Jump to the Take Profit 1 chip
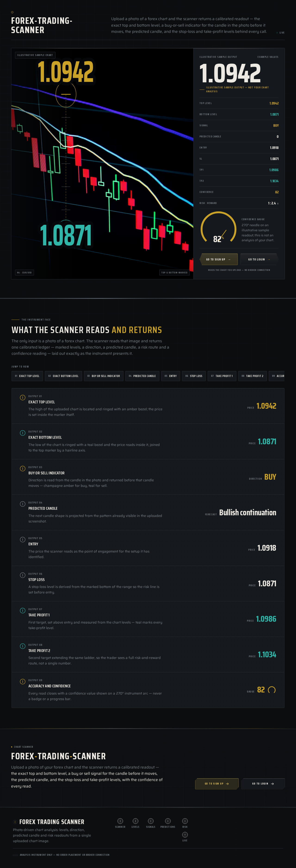This screenshot has height=868, width=296. coord(222,376)
